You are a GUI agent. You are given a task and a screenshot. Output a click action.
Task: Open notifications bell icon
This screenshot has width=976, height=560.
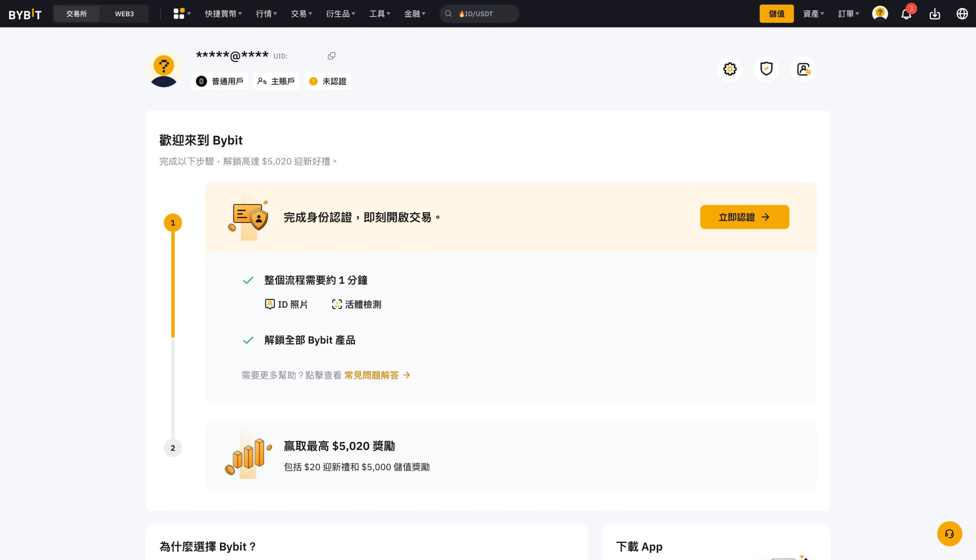pyautogui.click(x=906, y=14)
